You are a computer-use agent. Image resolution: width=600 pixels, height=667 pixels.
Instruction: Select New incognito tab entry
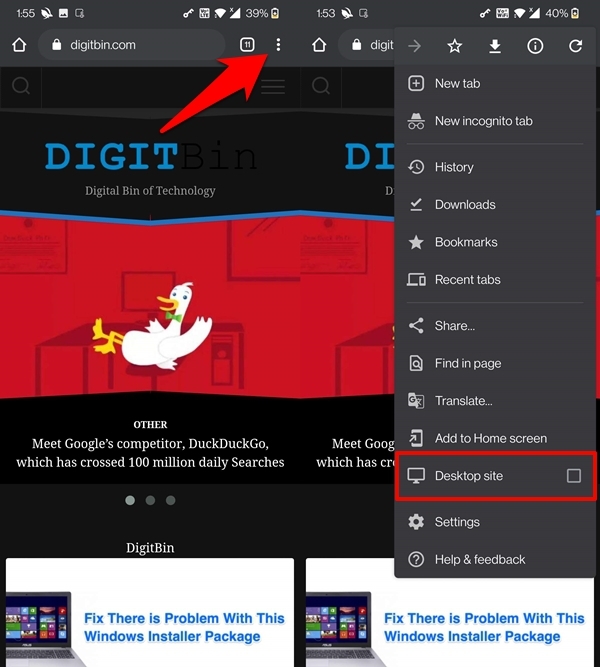pos(494,121)
